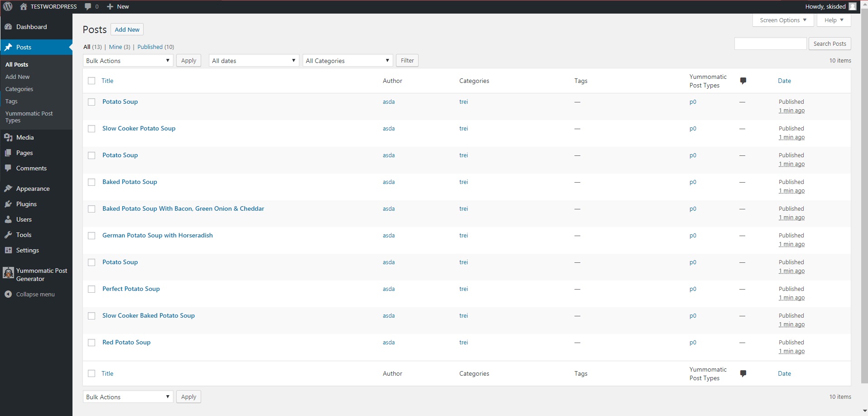The width and height of the screenshot is (868, 416).
Task: Click p0 post type on Perfect Potato Soup row
Action: [x=693, y=289]
